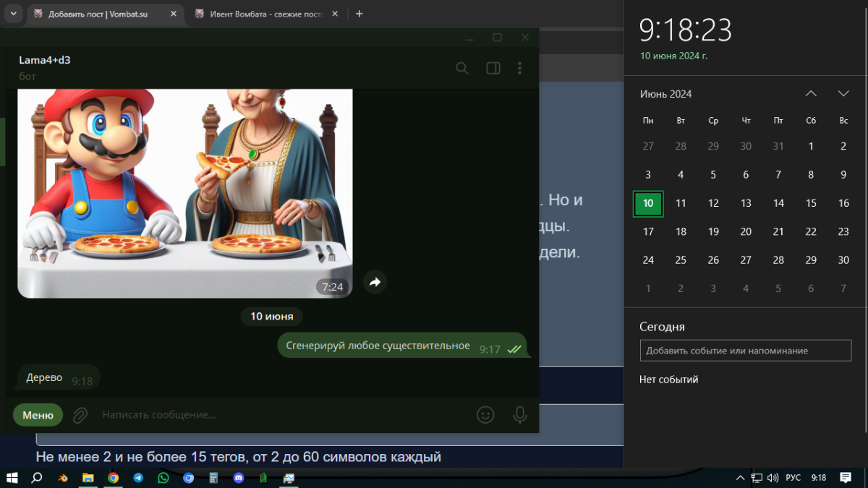Select the 'Дерево' bot reply message
Viewport: 868px width, 488px height.
[x=59, y=378]
